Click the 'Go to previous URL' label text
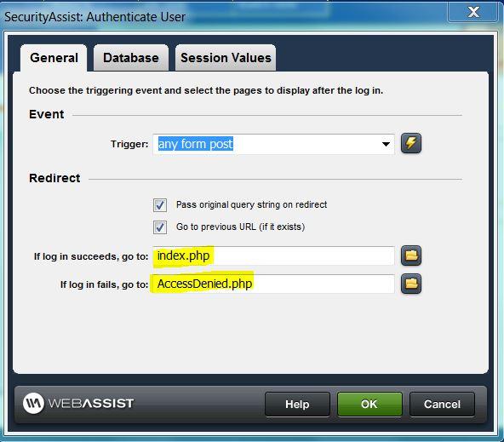Screen dimensions: 504x442 click(x=240, y=227)
